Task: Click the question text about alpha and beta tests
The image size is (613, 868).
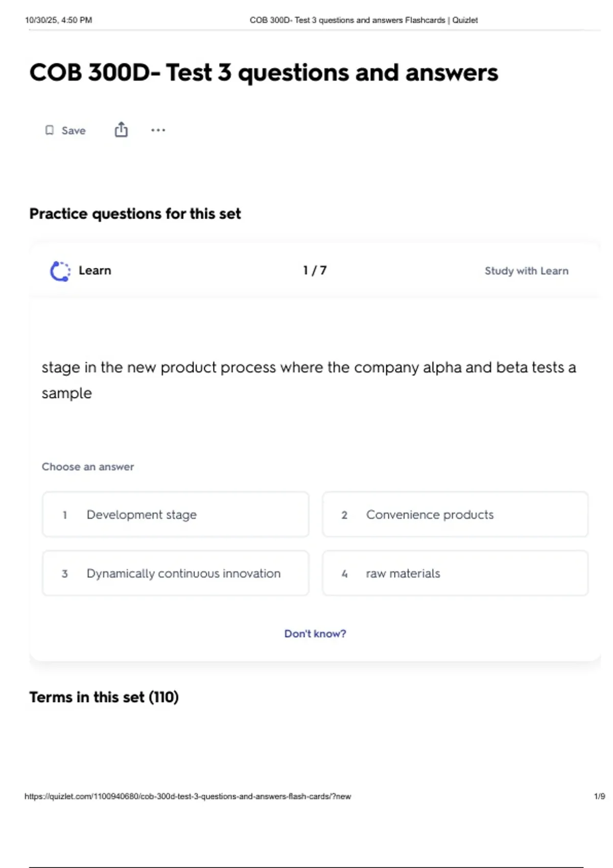Action: tap(309, 380)
